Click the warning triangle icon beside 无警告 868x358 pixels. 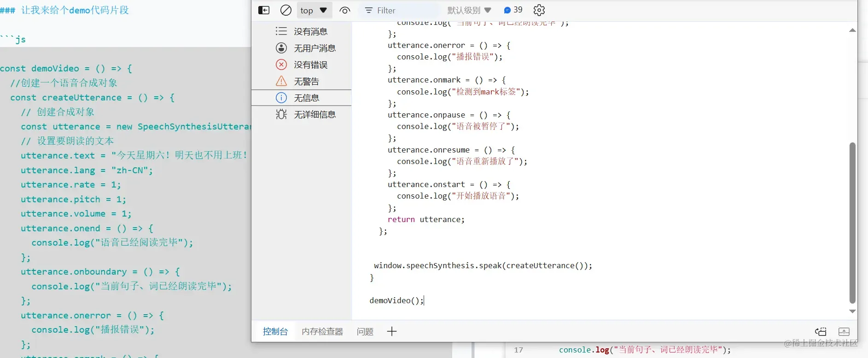click(x=281, y=81)
